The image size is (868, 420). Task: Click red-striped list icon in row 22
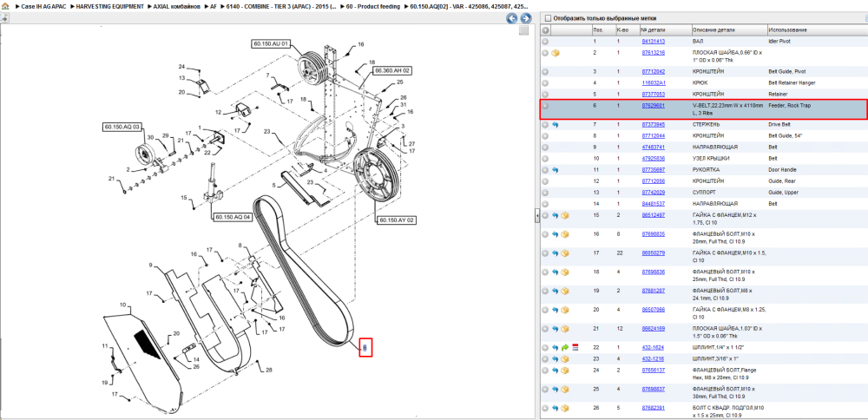(575, 347)
